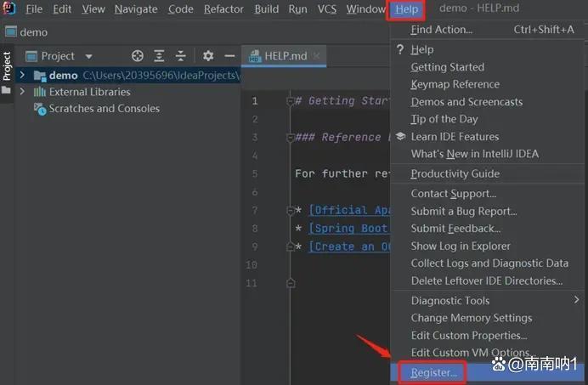The width and height of the screenshot is (588, 385).
Task: Open the Code menu
Action: 181,8
